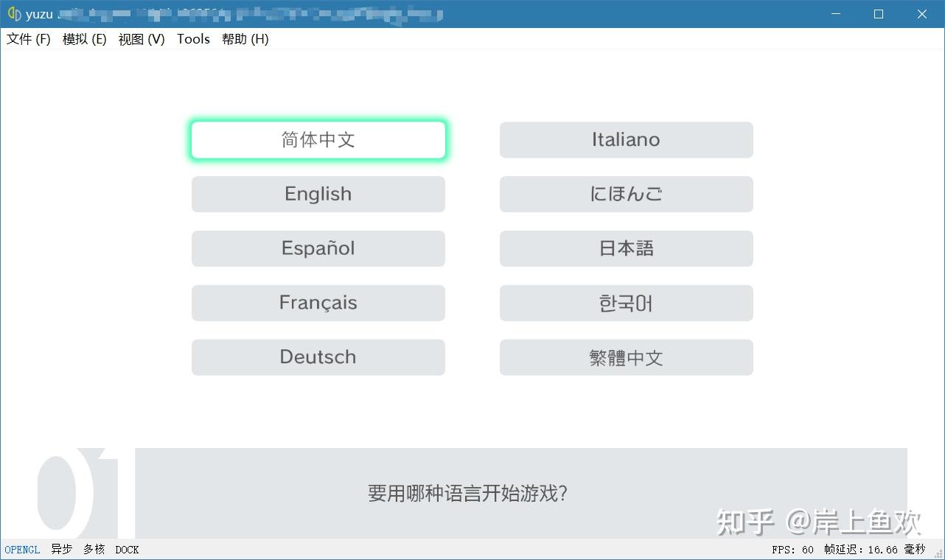Choose Deutsch language button
This screenshot has width=945, height=560.
318,357
